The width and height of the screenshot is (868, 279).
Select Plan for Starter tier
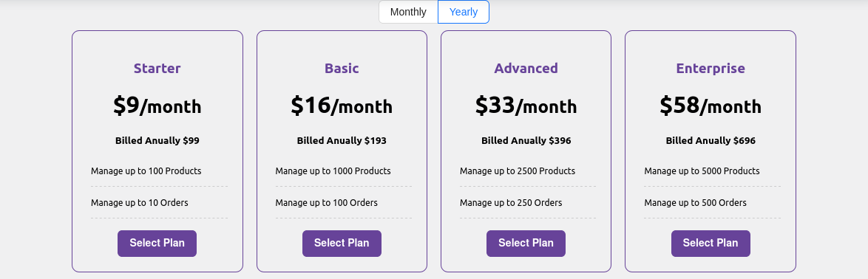[x=157, y=244]
